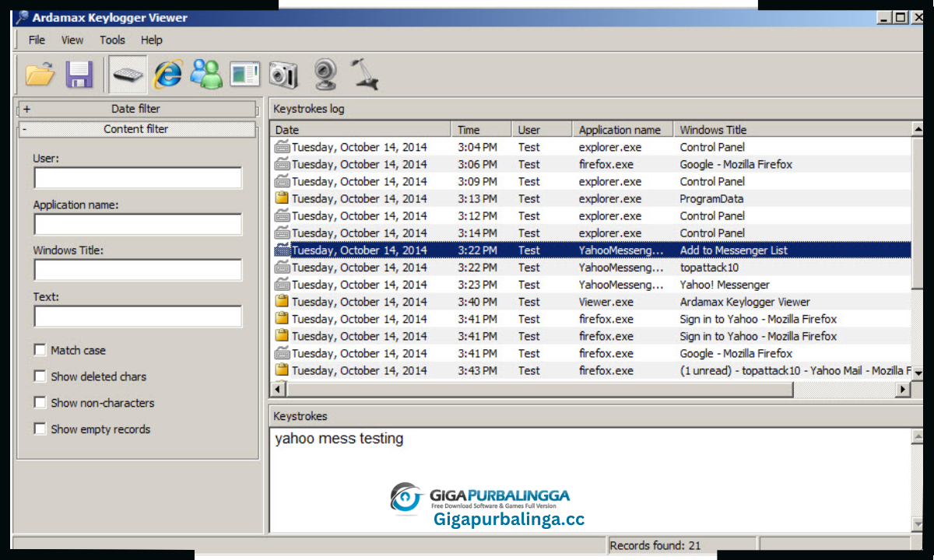Open the File menu

[x=37, y=40]
